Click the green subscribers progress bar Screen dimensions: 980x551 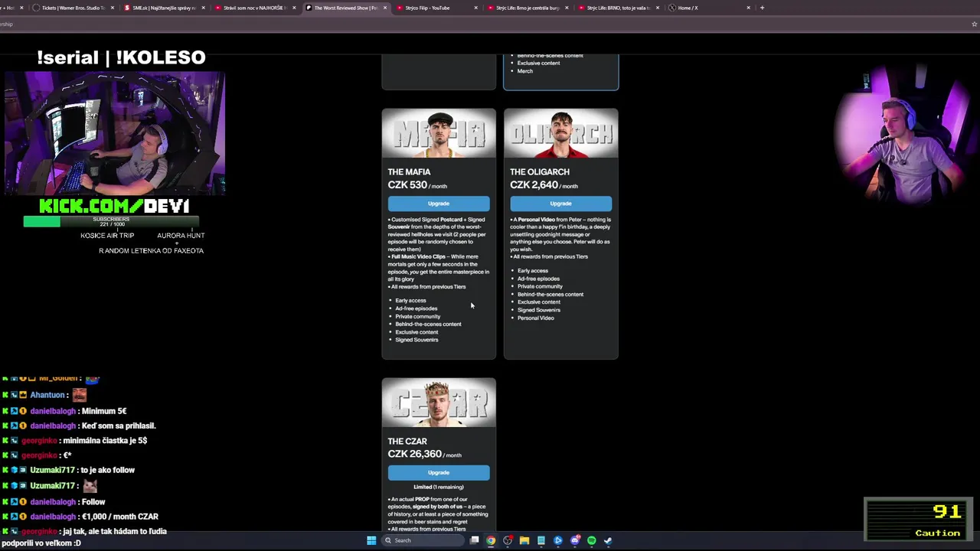pos(111,221)
